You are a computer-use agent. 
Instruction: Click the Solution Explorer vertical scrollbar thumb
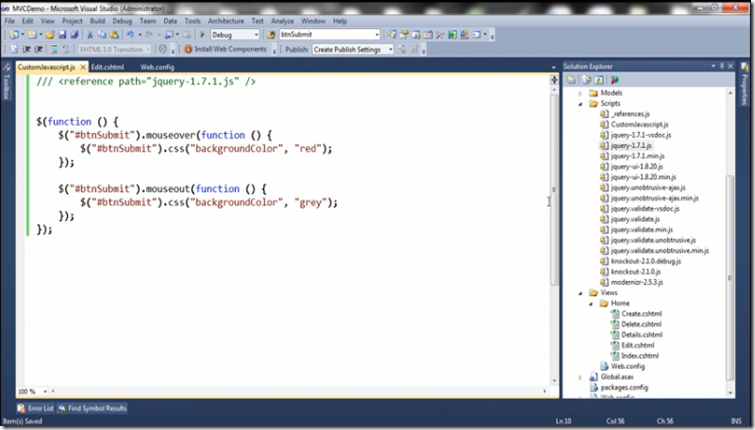pyautogui.click(x=730, y=277)
